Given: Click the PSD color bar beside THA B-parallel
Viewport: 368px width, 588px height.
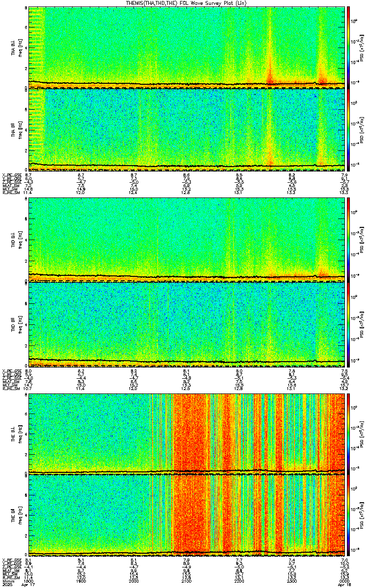Looking at the screenshot, I should [x=348, y=129].
